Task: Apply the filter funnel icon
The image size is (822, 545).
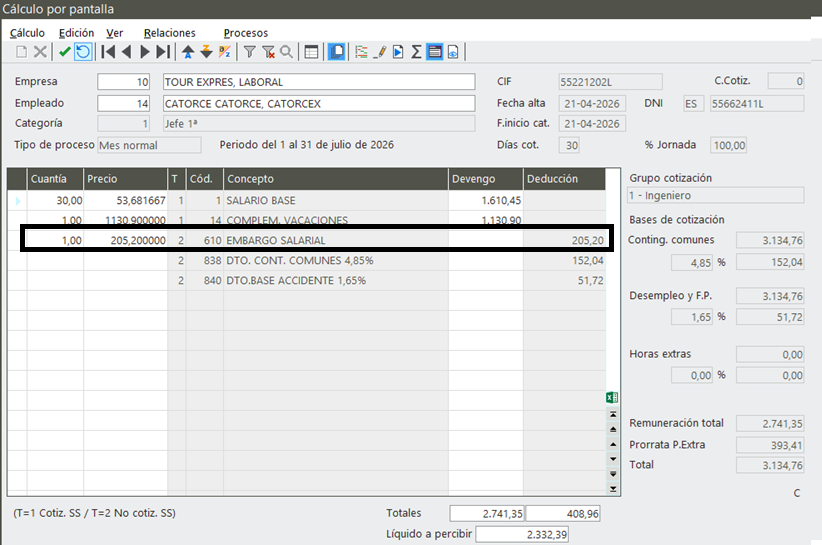Action: coord(250,52)
